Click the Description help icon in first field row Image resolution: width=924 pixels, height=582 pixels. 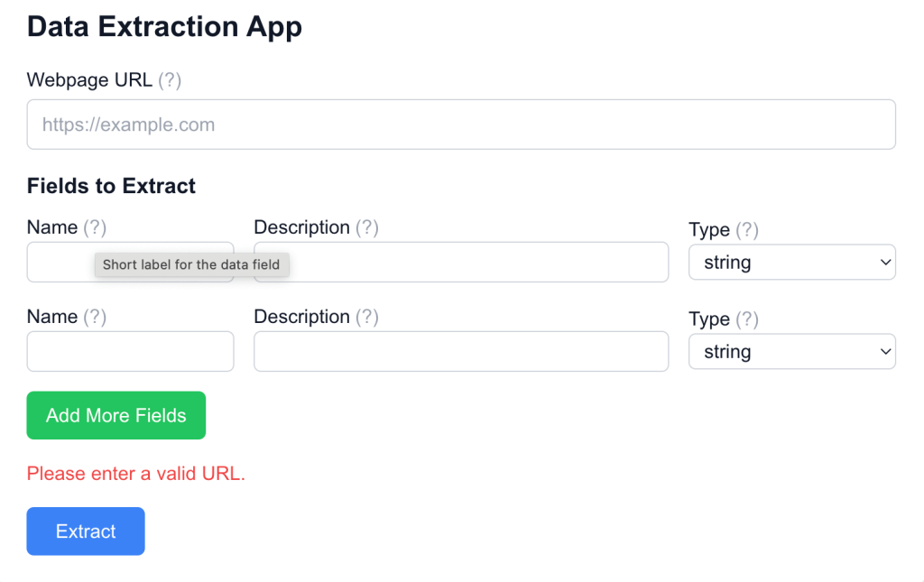[x=366, y=227]
